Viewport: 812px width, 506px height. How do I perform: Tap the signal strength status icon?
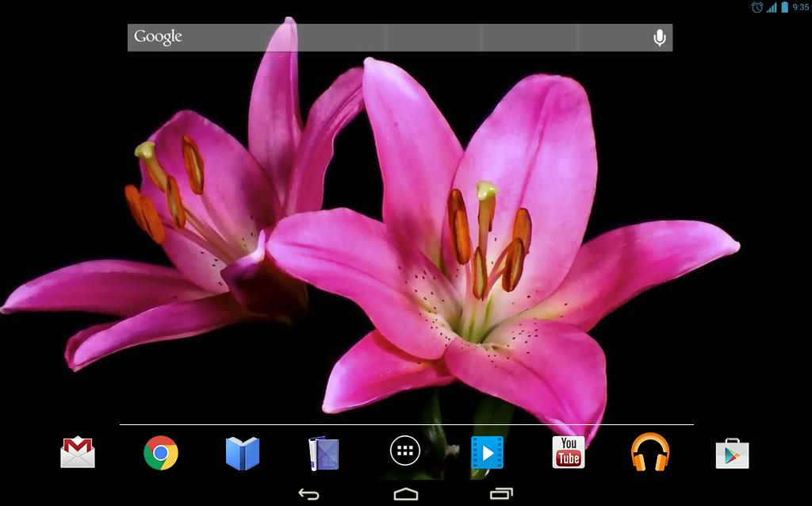772,7
